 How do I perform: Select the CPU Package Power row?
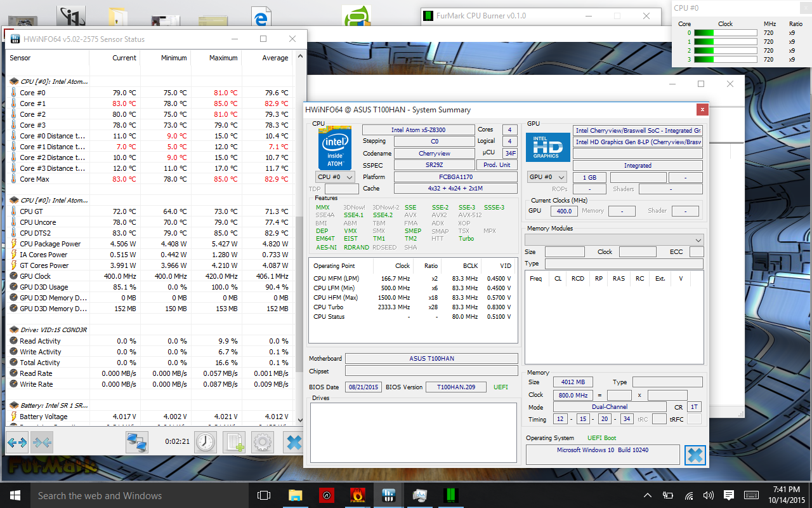tap(150, 244)
